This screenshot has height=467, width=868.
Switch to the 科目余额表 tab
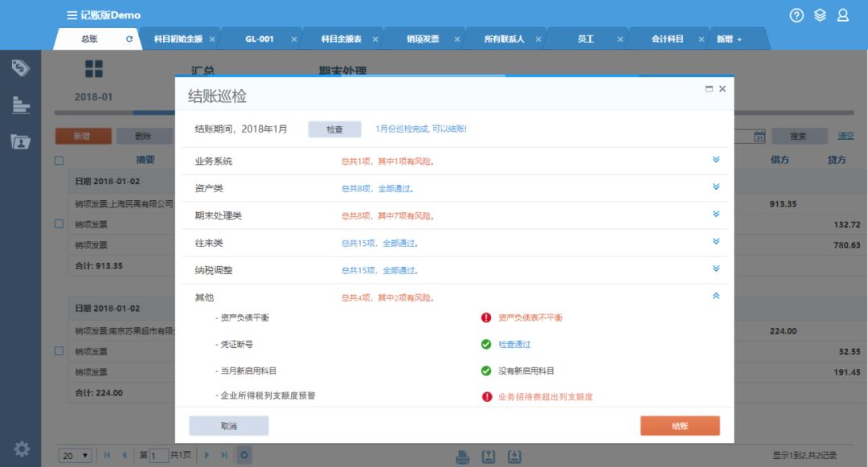(x=341, y=39)
